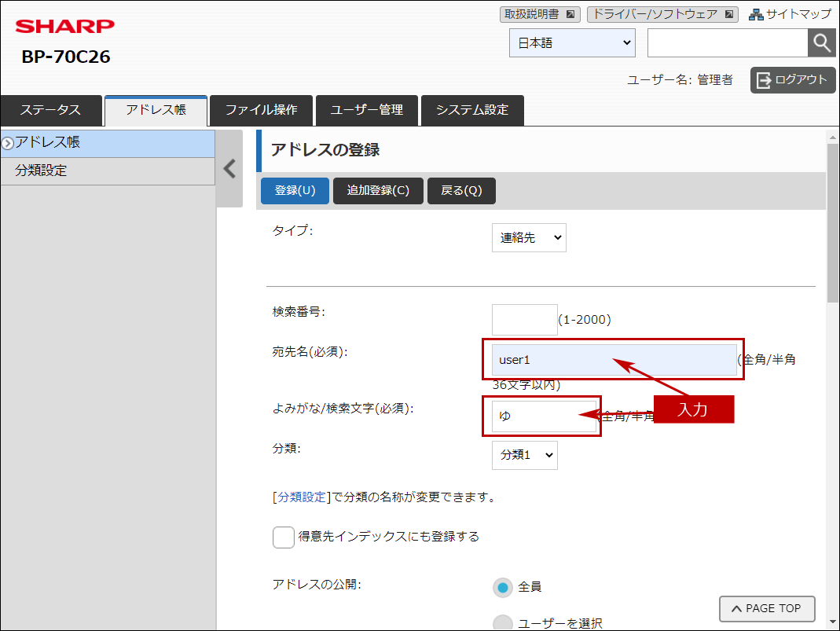
Task: Click the arrow icon beside アドレス帳 in sidebar
Action: 8,143
